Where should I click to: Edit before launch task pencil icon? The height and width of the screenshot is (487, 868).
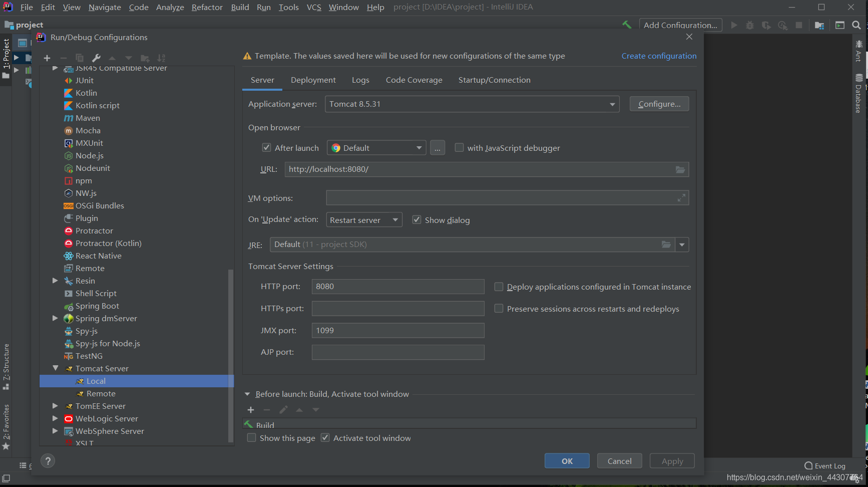[283, 410]
